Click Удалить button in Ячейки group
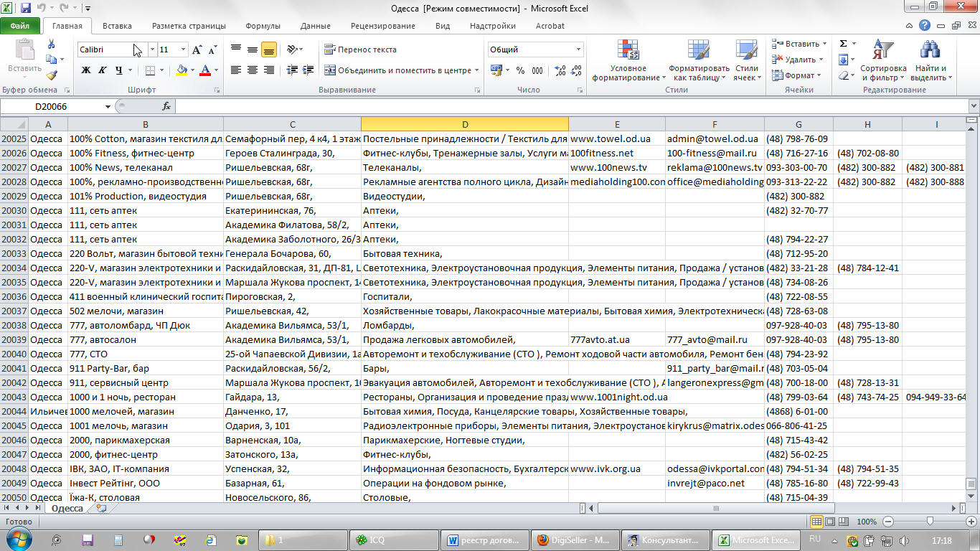 pos(796,60)
